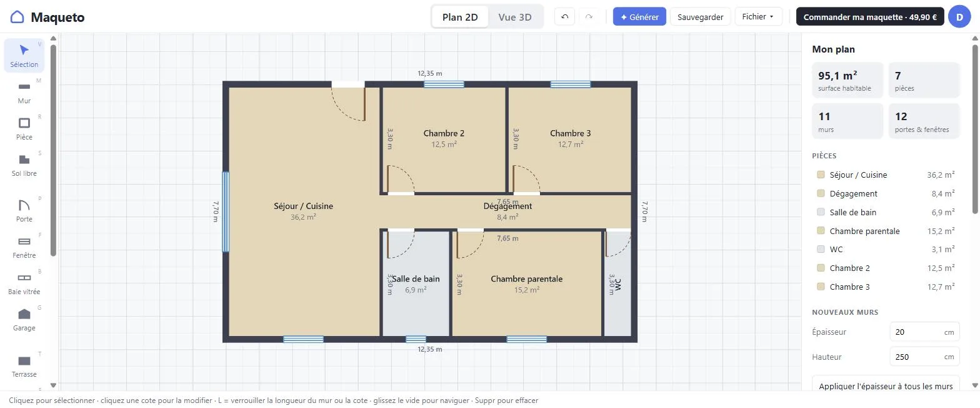Image resolution: width=980 pixels, height=408 pixels.
Task: Select window below Chambre parentale
Action: coord(526,339)
